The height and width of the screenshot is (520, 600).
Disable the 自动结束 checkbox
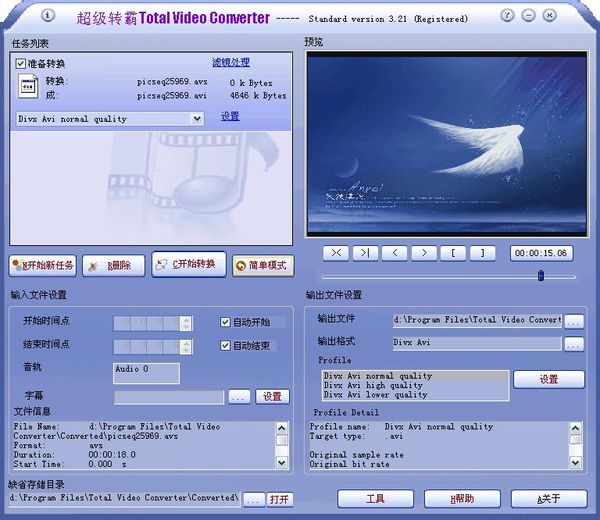pos(225,346)
